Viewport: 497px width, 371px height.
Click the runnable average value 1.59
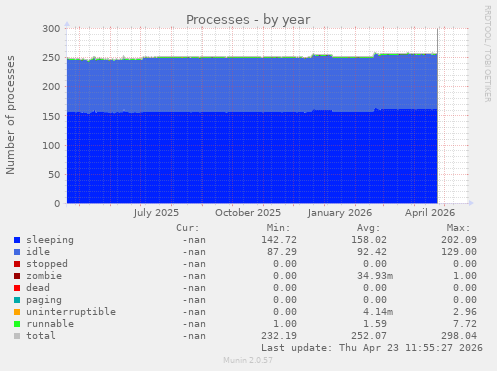pos(375,324)
